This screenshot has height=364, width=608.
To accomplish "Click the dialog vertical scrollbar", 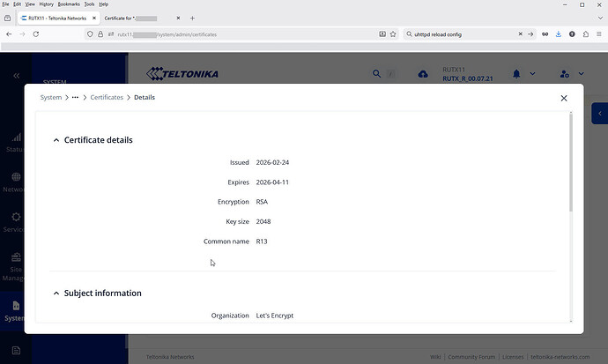I will [x=571, y=161].
